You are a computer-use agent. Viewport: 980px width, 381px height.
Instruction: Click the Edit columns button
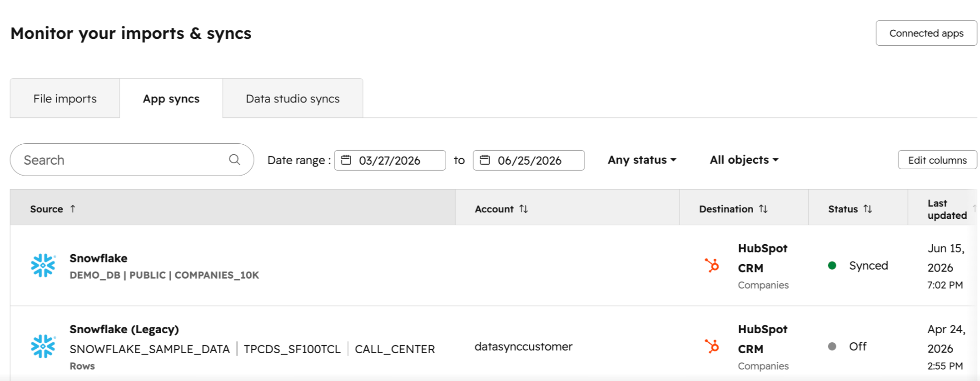click(937, 160)
